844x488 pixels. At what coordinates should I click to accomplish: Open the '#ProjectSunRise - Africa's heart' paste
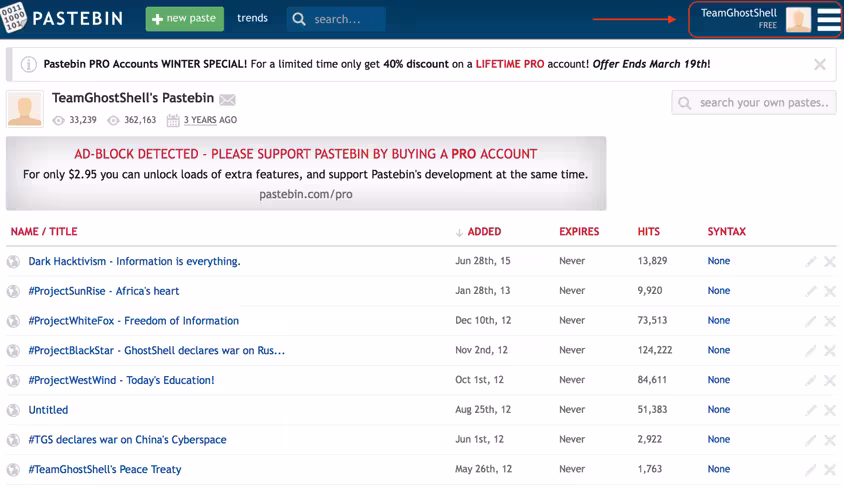click(x=103, y=291)
